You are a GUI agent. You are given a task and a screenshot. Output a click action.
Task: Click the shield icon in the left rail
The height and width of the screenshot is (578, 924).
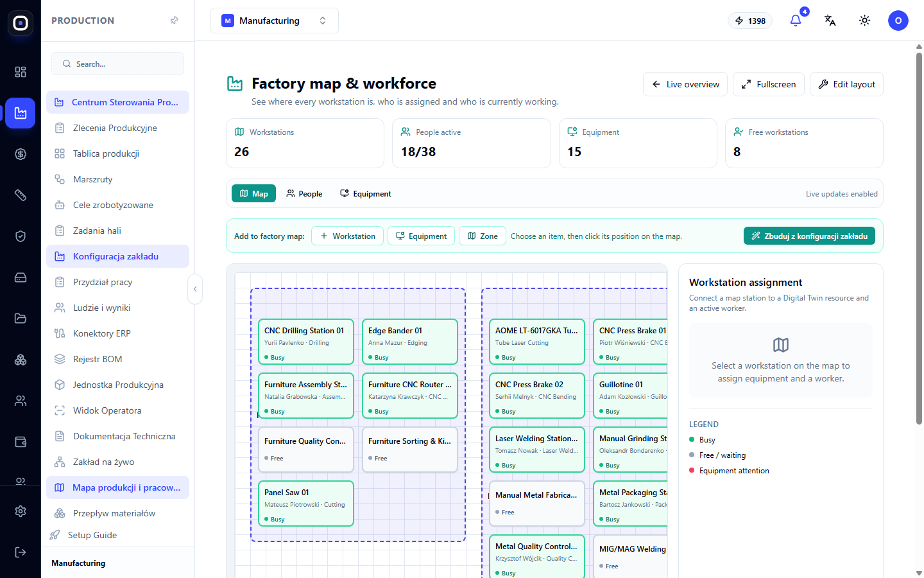coord(21,236)
